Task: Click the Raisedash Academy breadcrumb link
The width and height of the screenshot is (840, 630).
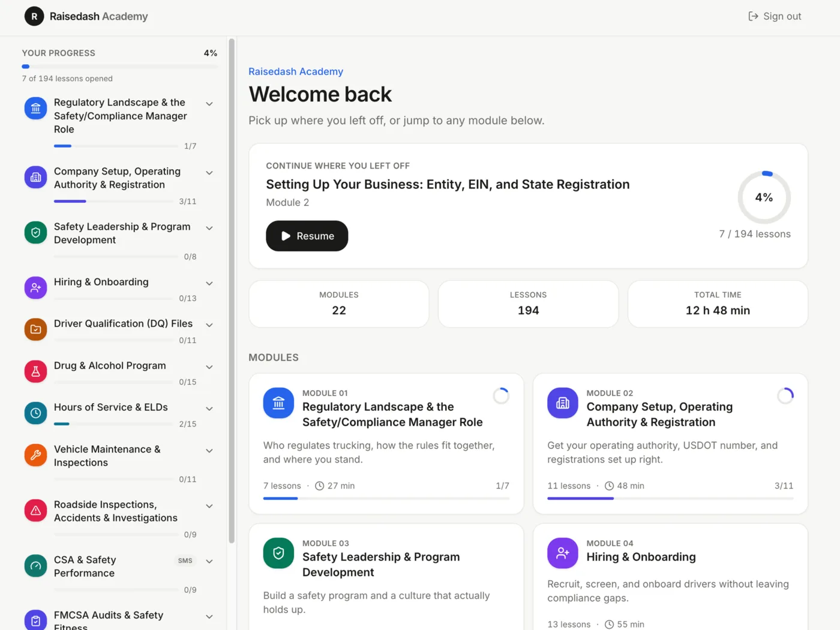Action: point(296,71)
